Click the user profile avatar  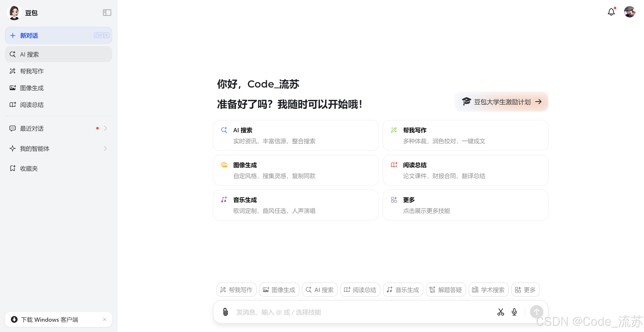point(629,12)
